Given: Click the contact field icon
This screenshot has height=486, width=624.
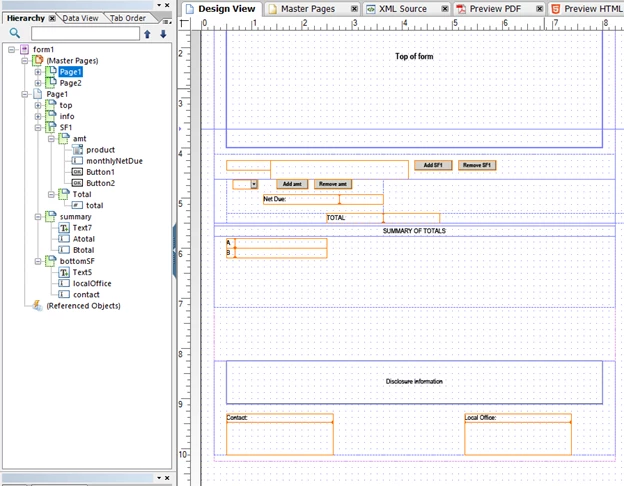Looking at the screenshot, I should [64, 295].
